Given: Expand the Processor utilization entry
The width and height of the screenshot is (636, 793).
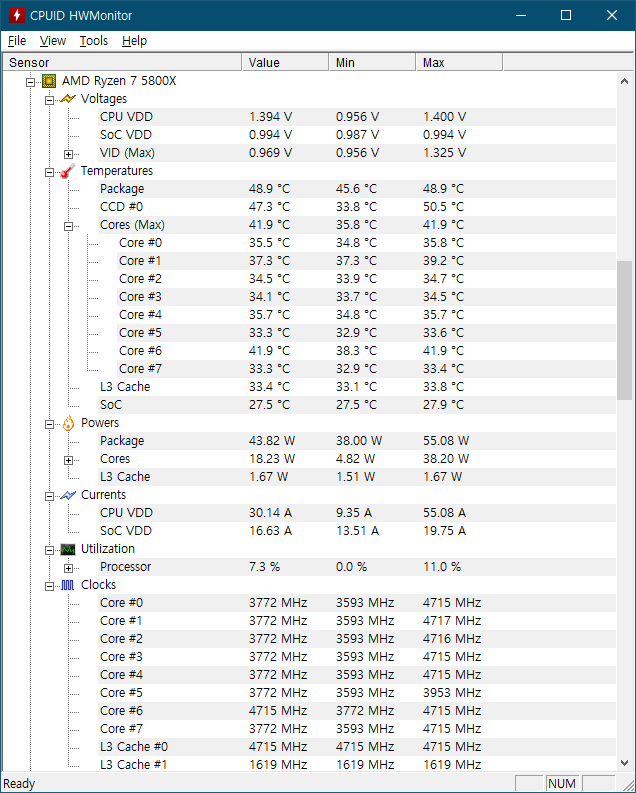Looking at the screenshot, I should coord(69,568).
